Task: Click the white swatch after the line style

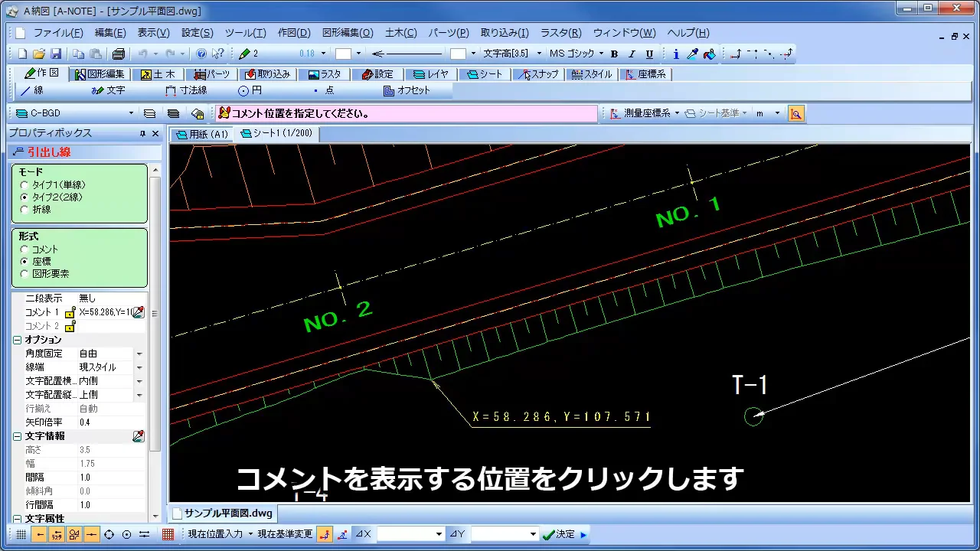Action: click(x=458, y=54)
